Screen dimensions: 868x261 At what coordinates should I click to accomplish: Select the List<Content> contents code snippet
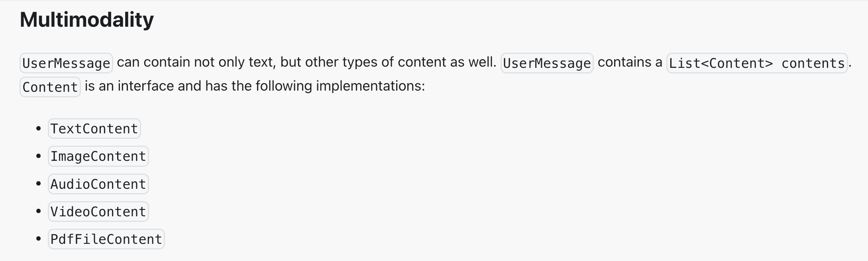[757, 63]
